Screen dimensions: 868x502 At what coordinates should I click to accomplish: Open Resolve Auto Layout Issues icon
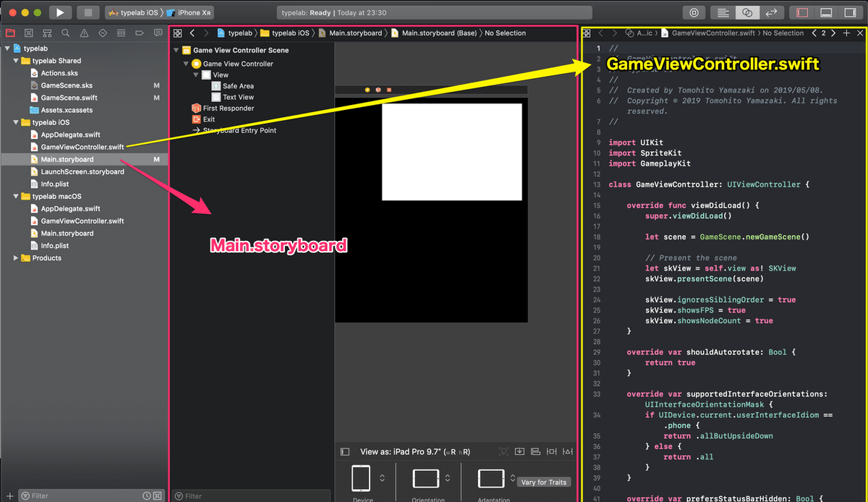click(x=568, y=451)
